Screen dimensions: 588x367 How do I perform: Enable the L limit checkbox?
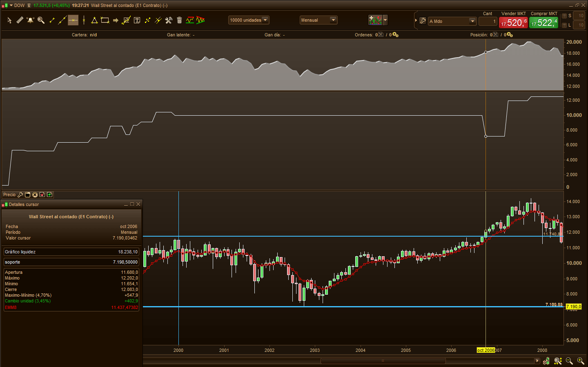[x=564, y=25]
